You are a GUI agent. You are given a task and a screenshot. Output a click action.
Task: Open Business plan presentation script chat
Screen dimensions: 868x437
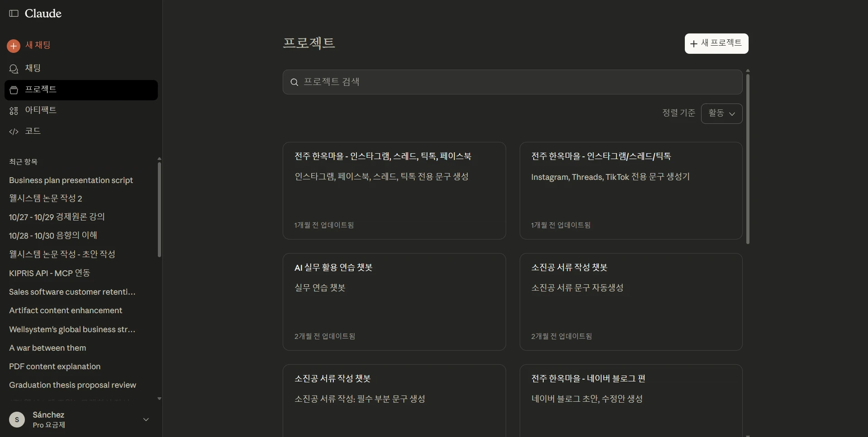71,180
